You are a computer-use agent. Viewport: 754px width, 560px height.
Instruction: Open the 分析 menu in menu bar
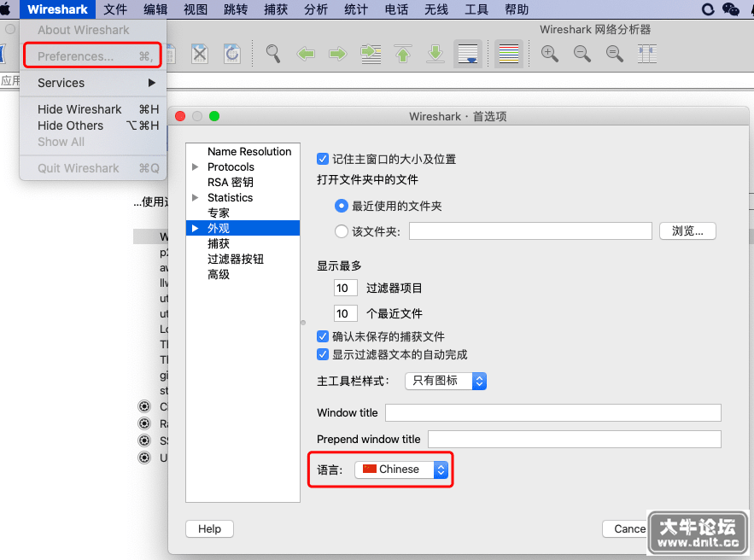click(315, 9)
